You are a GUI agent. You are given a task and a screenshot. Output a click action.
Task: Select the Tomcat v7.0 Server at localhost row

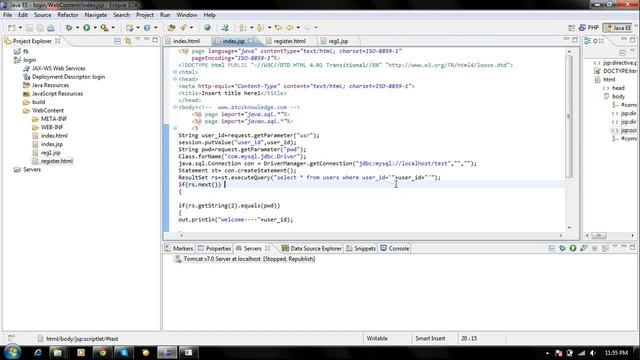(249, 259)
